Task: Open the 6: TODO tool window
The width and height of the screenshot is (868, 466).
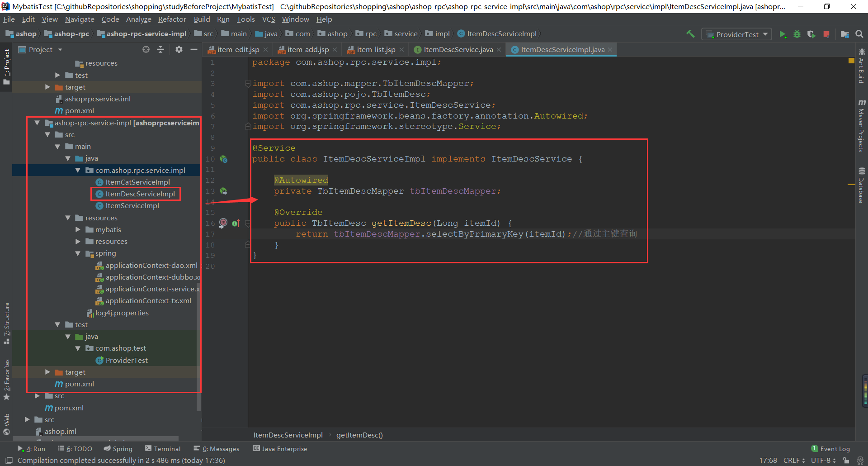Action: (x=75, y=449)
